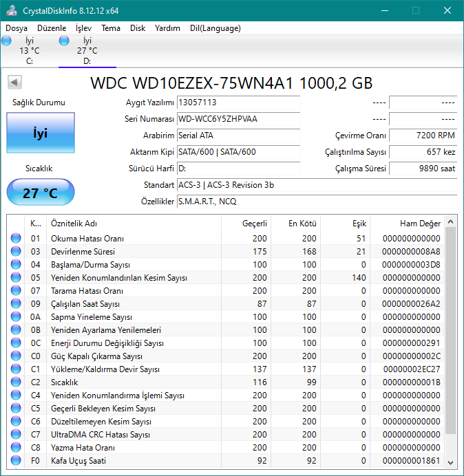Viewport: 464px width, 476px height.
Task: Select the D: drive tab
Action: pos(87,51)
